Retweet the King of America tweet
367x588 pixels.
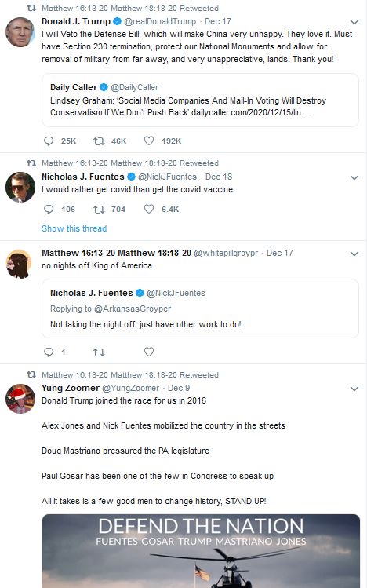99,352
